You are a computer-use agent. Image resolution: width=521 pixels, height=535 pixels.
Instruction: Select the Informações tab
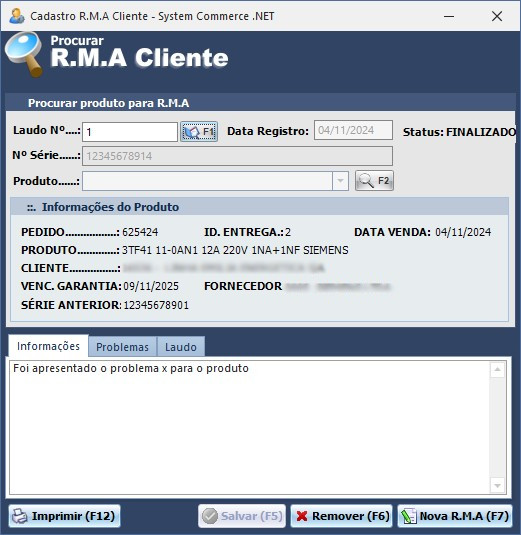(48, 346)
